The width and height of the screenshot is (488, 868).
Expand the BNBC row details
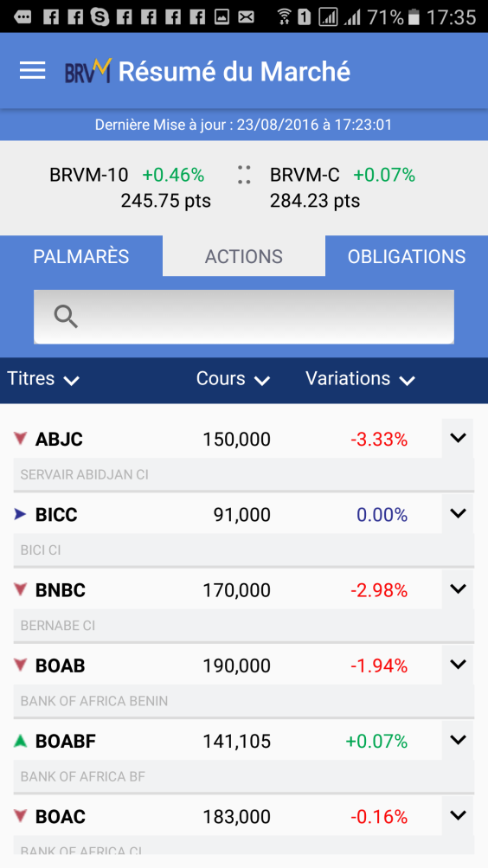click(x=458, y=589)
